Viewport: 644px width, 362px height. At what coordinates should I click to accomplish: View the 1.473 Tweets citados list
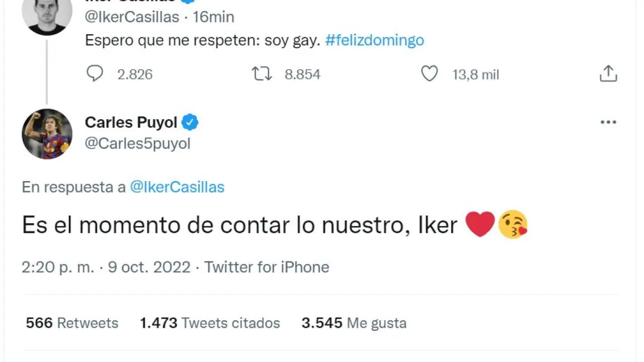tap(210, 323)
